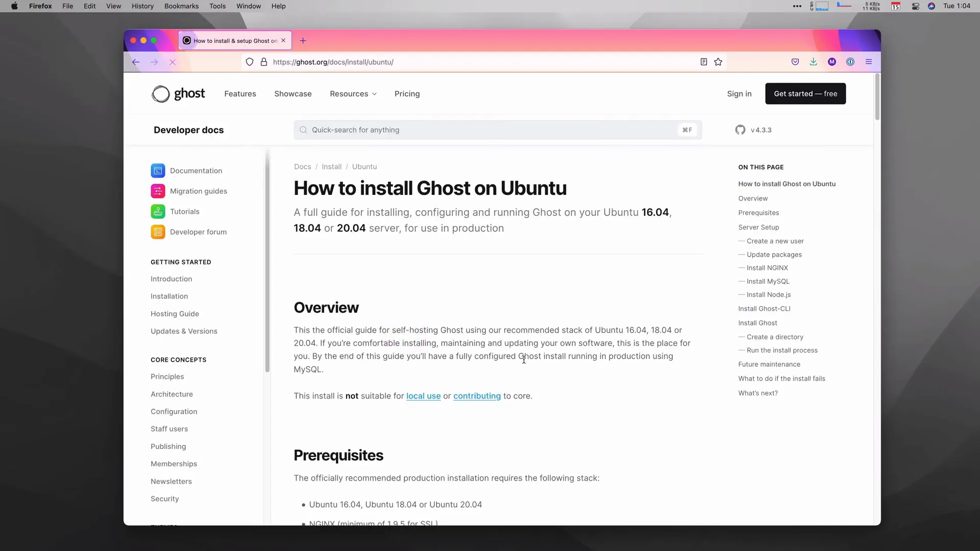
Task: Expand the Resources dropdown
Action: click(353, 94)
